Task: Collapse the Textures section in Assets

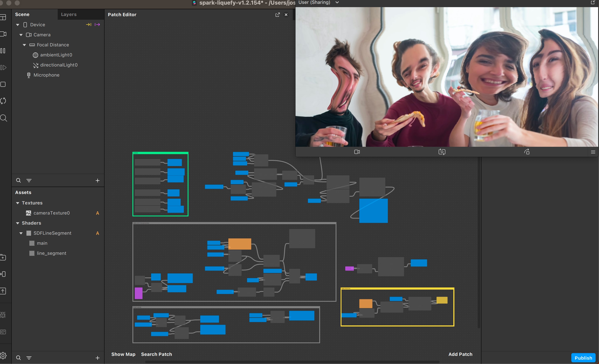Action: 17,203
